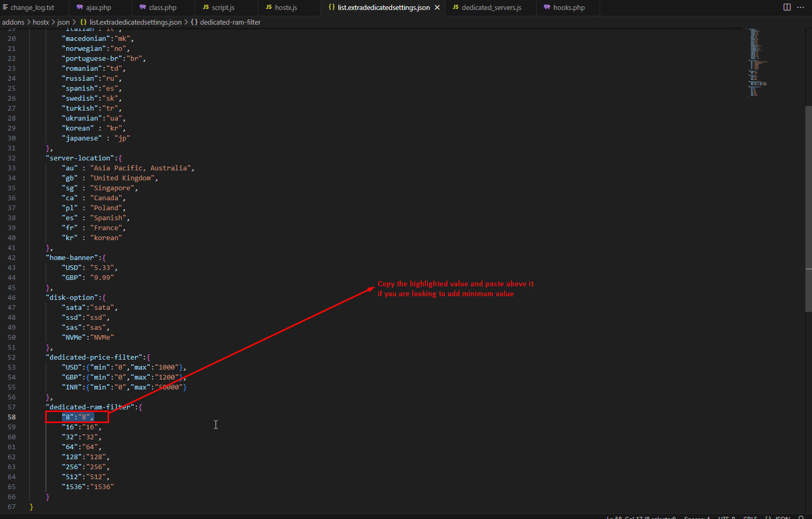The width and height of the screenshot is (812, 519).
Task: Open the json folder breadcrumb dropdown
Action: click(x=63, y=22)
